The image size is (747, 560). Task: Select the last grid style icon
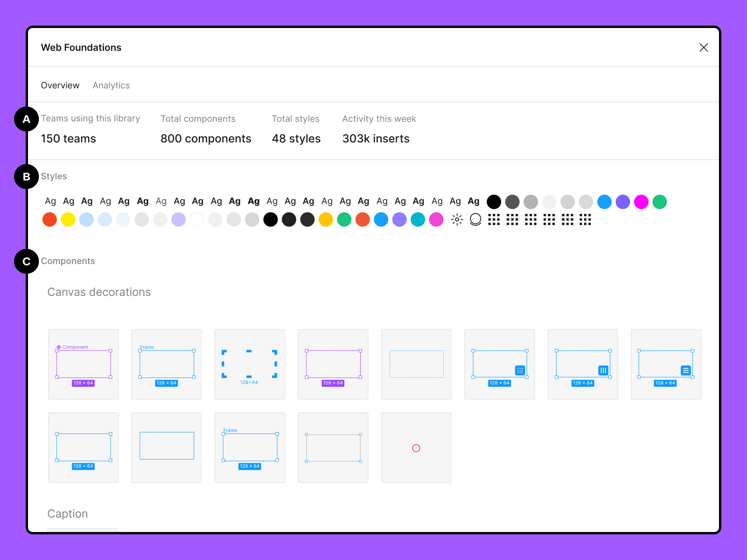coord(585,220)
